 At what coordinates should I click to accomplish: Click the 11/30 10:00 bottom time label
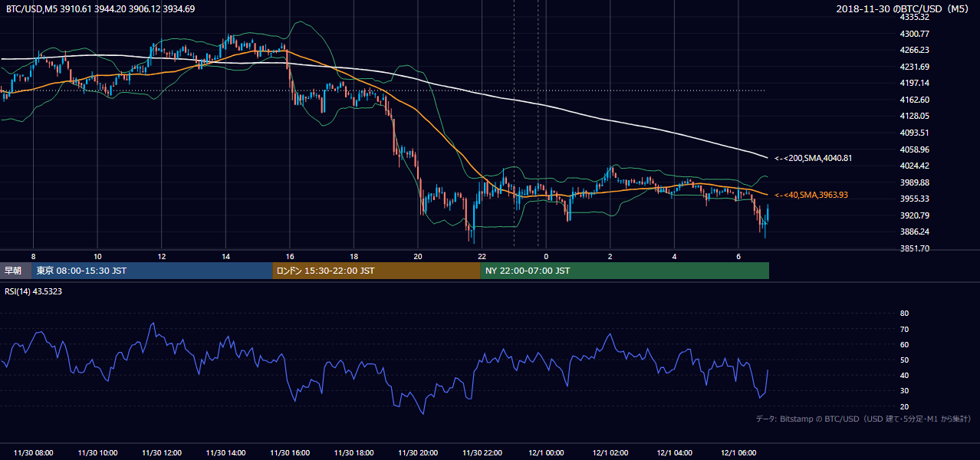tap(97, 452)
